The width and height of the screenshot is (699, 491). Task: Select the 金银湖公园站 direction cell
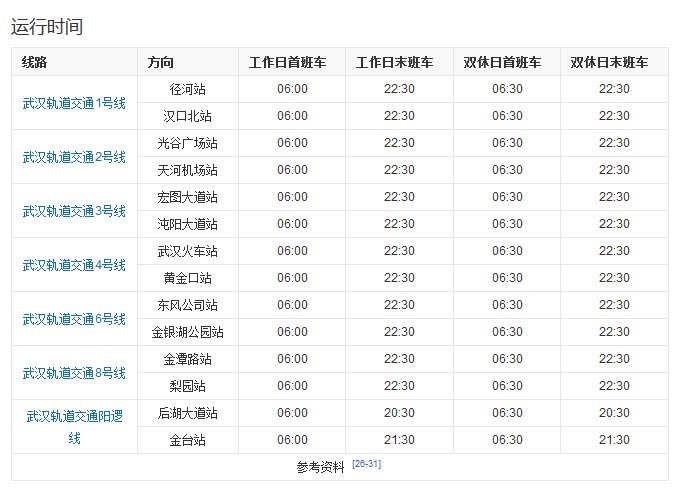click(188, 332)
